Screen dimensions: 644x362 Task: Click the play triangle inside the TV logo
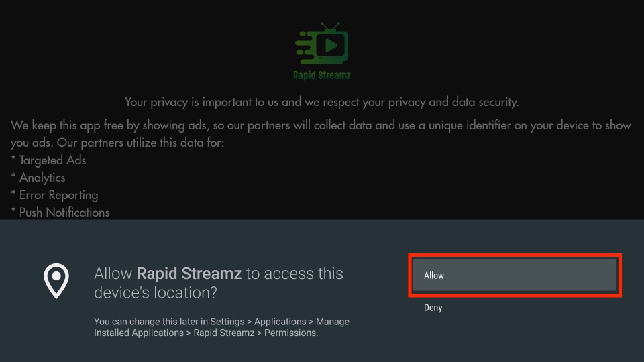click(x=331, y=46)
